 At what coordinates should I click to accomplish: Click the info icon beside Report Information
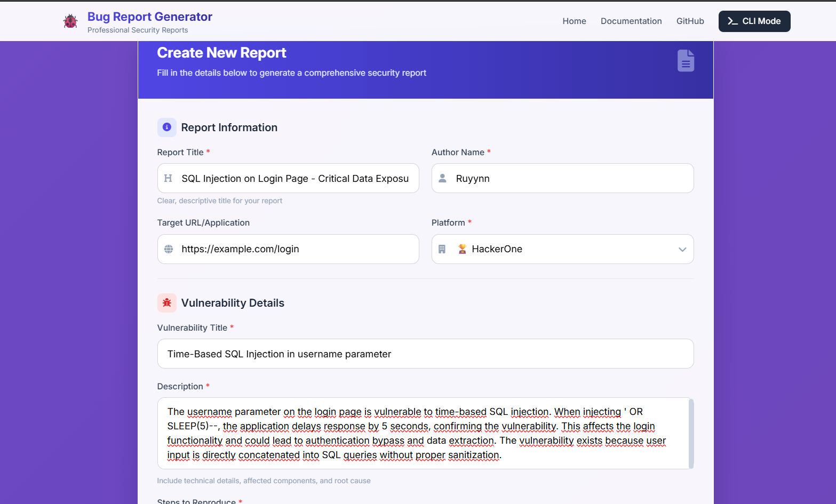(x=166, y=127)
